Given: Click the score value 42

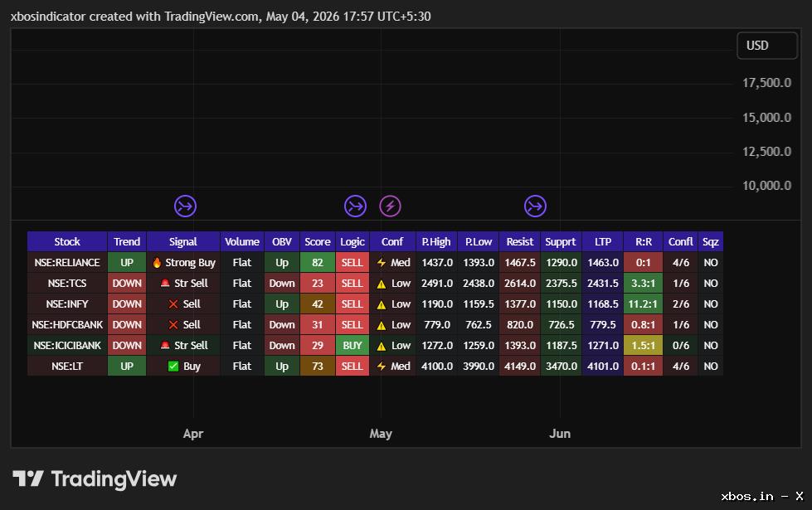Looking at the screenshot, I should (x=318, y=304).
